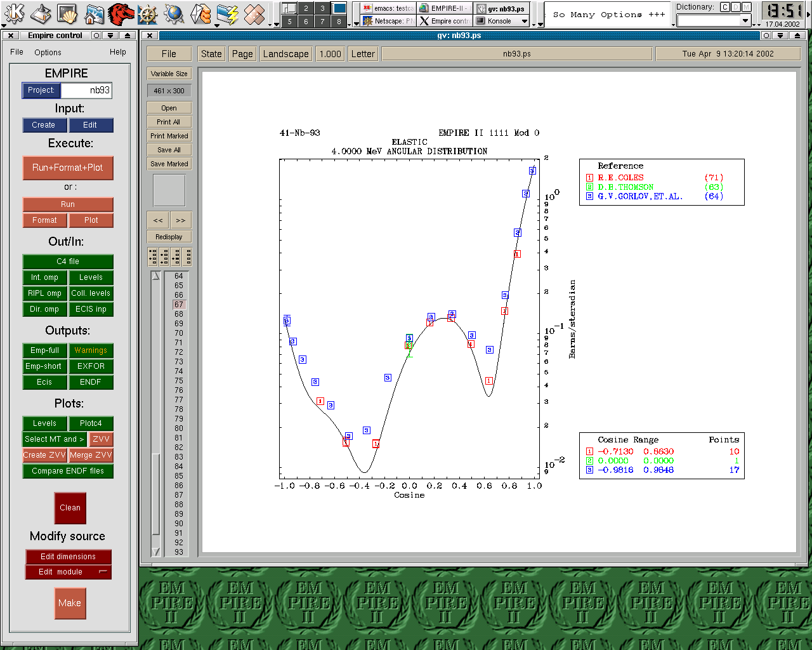
Task: Click the Warnings output button
Action: [91, 350]
